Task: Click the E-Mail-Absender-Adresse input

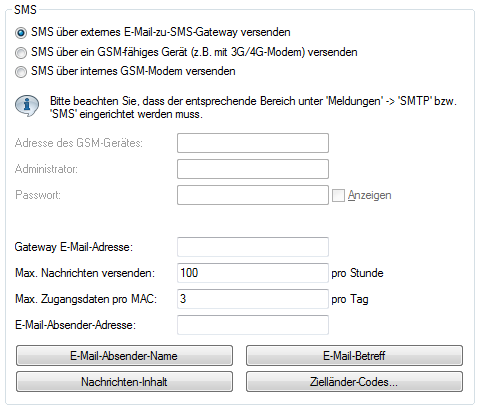Action: [x=253, y=325]
